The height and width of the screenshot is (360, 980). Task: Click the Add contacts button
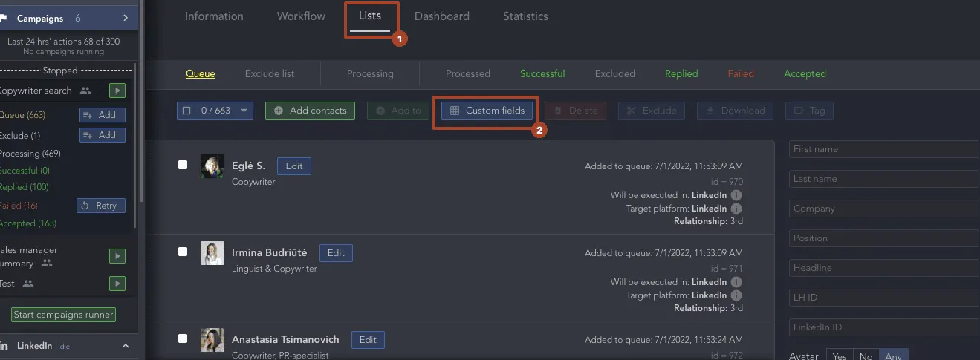(x=310, y=111)
